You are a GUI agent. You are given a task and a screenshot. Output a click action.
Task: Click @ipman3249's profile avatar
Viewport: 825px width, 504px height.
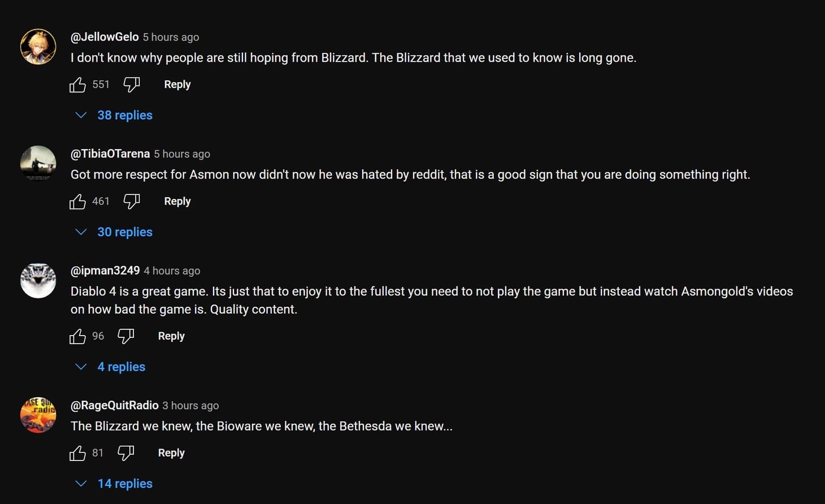point(38,280)
